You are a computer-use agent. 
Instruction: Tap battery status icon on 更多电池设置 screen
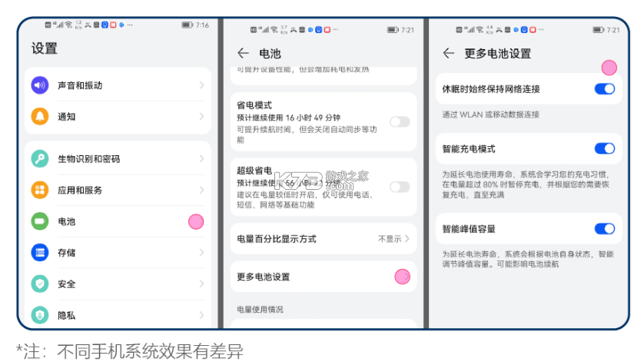point(598,29)
